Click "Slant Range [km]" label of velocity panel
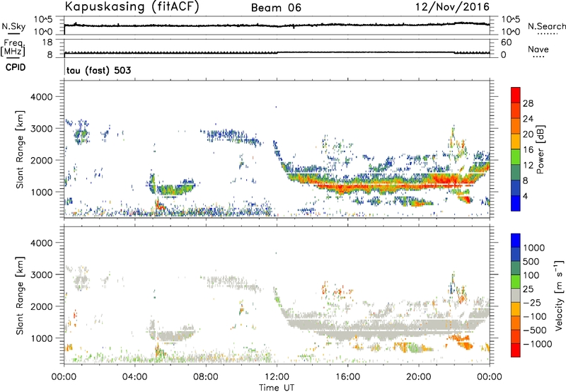This screenshot has width=566, height=392. [x=20, y=296]
